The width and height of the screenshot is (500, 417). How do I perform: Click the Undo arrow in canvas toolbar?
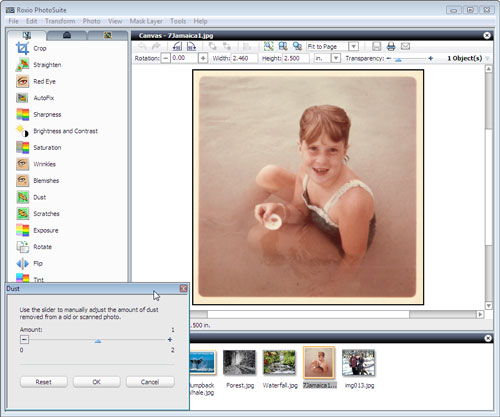[x=142, y=46]
